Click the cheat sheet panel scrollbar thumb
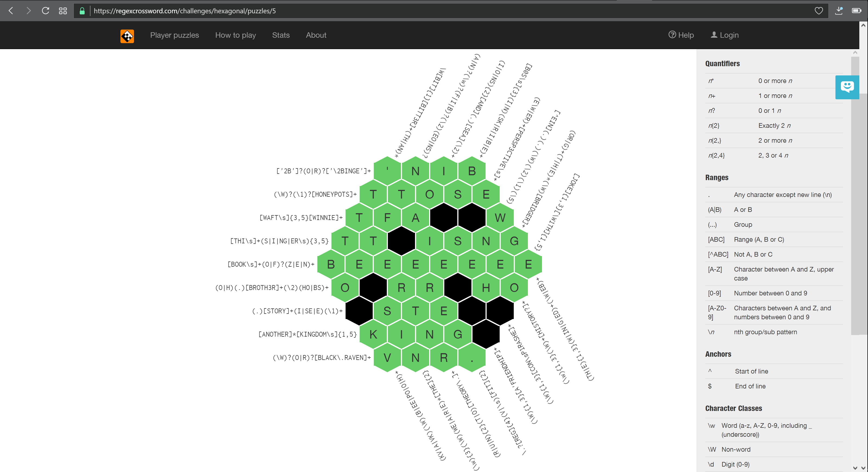The image size is (868, 472). [x=855, y=195]
